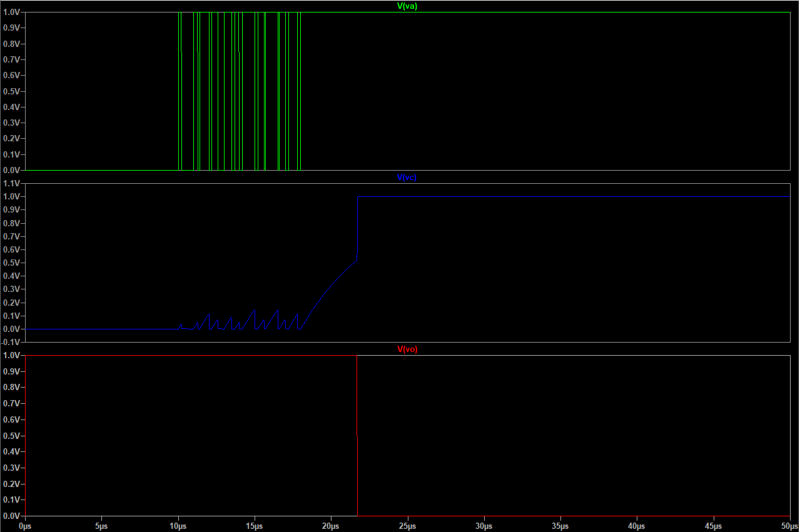The image size is (800, 532).
Task: Click the 45µs time axis label
Action: 714,526
